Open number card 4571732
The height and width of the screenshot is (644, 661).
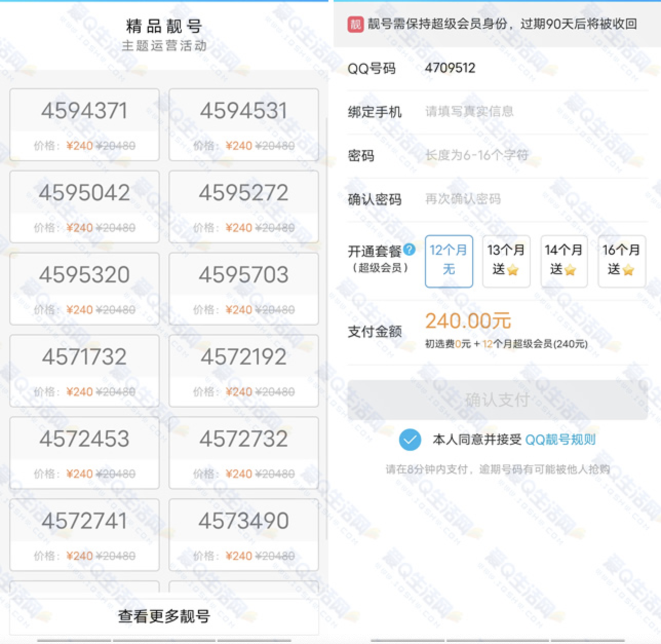pos(84,371)
